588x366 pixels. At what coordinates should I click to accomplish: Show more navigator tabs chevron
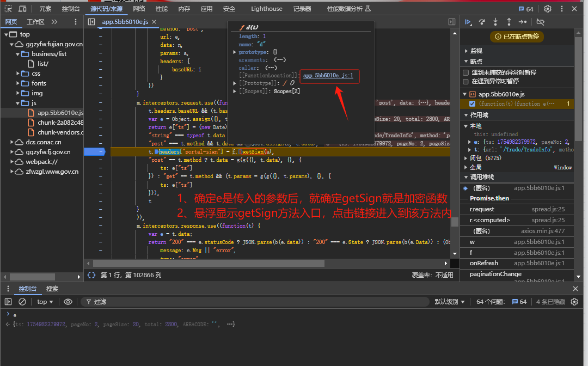54,22
